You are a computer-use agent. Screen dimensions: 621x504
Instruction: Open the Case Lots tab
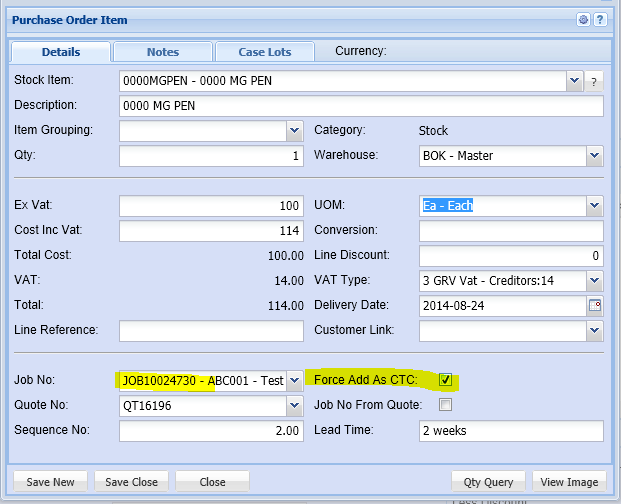pos(264,52)
